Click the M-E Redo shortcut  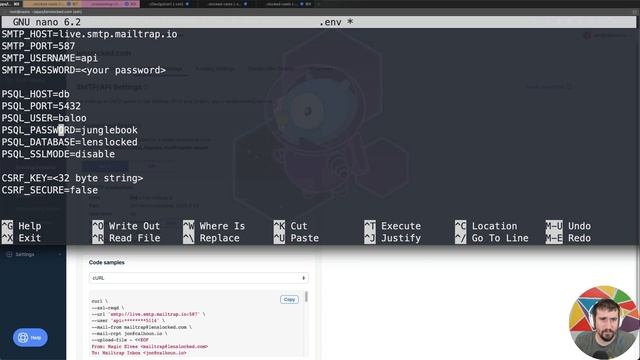coord(568,238)
